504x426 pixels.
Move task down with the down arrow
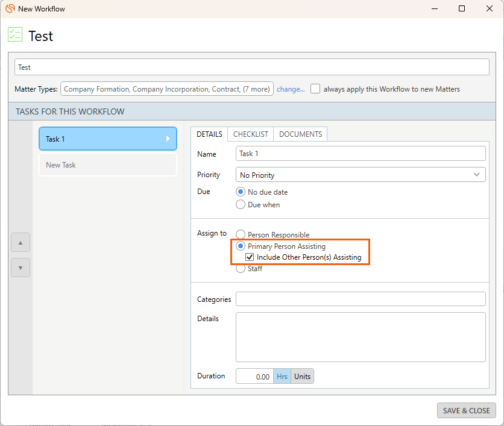click(x=20, y=268)
